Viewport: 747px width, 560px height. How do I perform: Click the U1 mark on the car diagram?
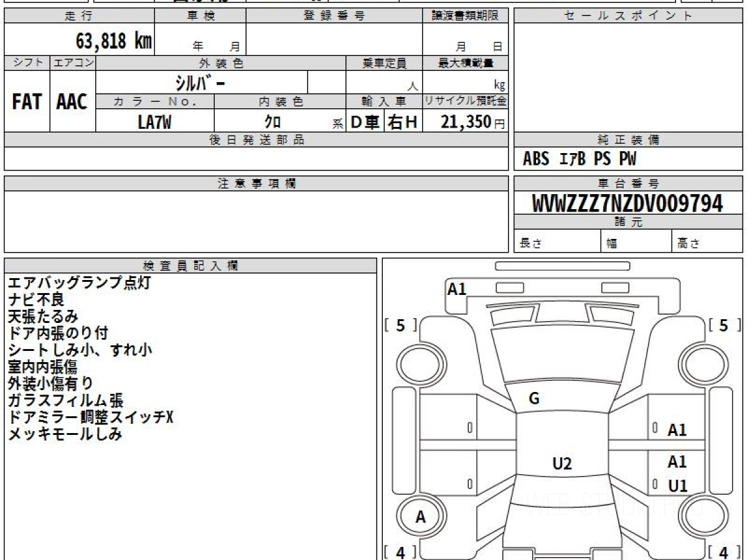[x=677, y=486]
